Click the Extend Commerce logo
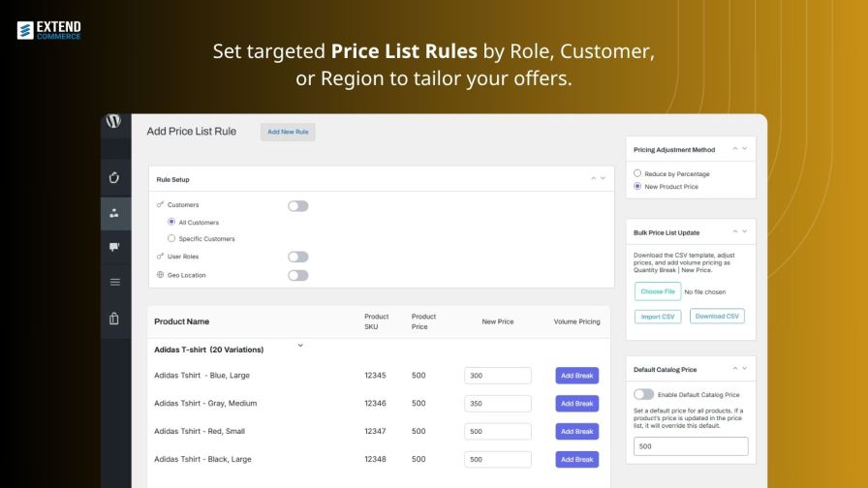 pyautogui.click(x=49, y=30)
